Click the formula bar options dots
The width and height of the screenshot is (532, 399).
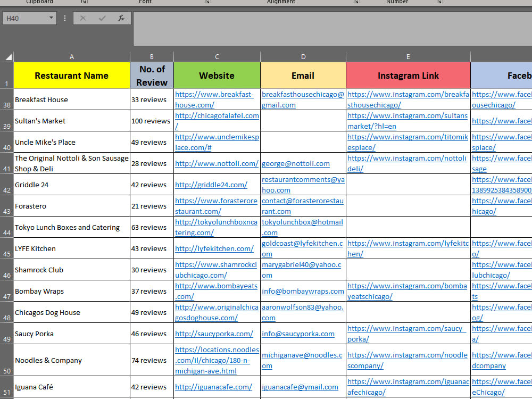pyautogui.click(x=65, y=18)
